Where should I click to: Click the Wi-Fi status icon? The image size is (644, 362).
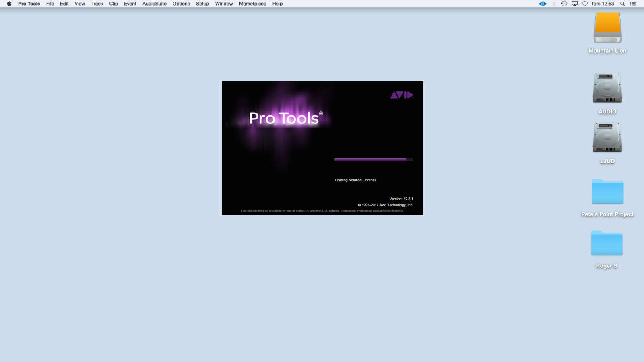tap(585, 4)
